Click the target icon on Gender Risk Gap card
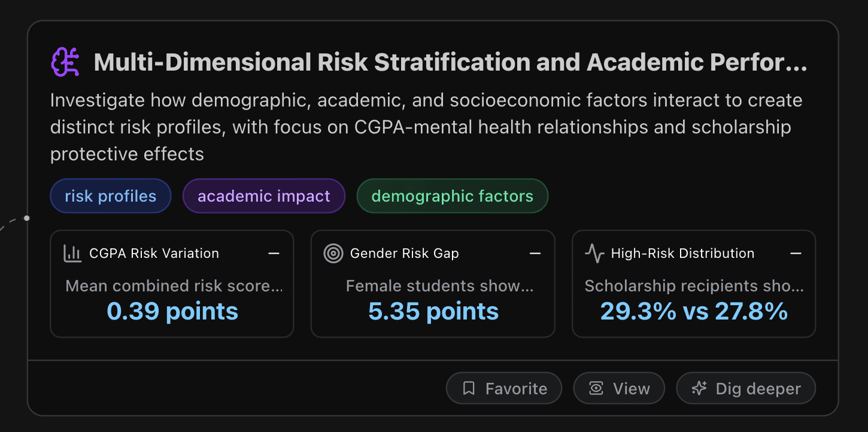Screen dimensions: 868x432 point(332,253)
